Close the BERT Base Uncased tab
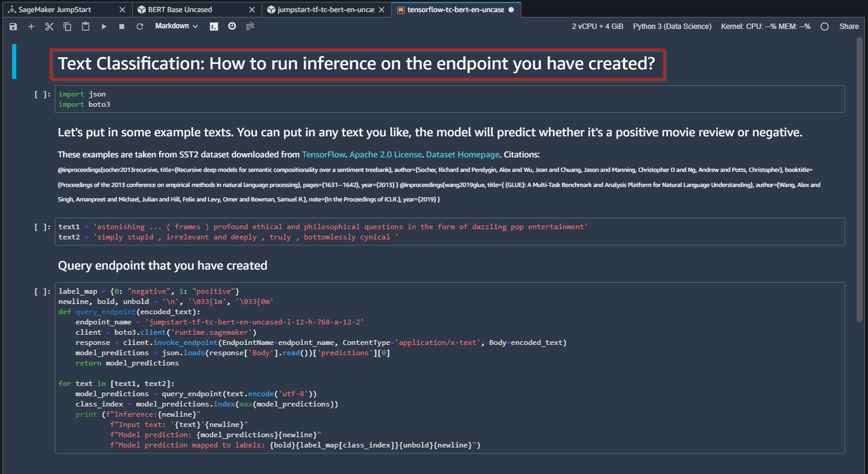The height and width of the screenshot is (474, 868). (253, 10)
